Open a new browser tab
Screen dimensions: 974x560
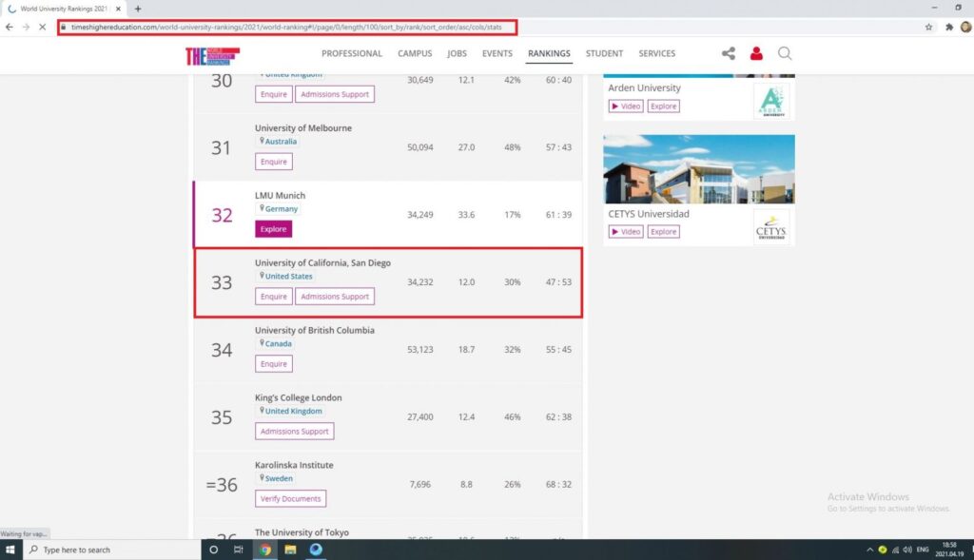click(x=138, y=9)
